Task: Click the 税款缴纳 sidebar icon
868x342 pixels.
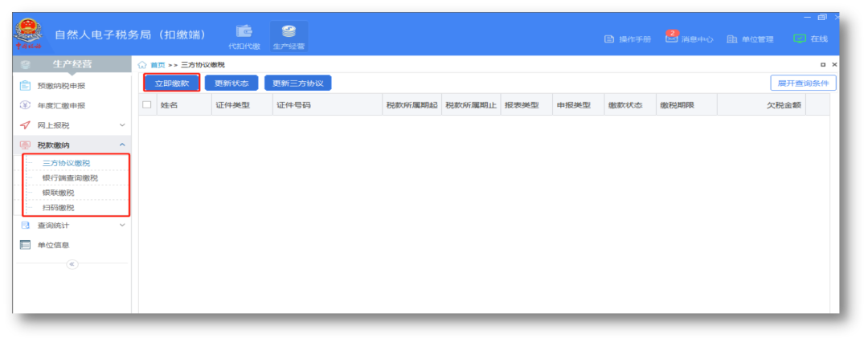Action: (25, 145)
